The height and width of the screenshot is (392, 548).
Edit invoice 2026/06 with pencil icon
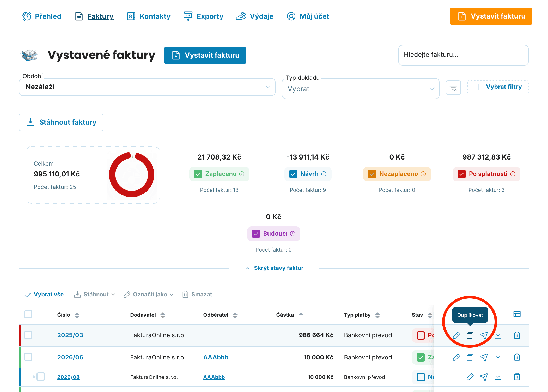click(x=456, y=357)
